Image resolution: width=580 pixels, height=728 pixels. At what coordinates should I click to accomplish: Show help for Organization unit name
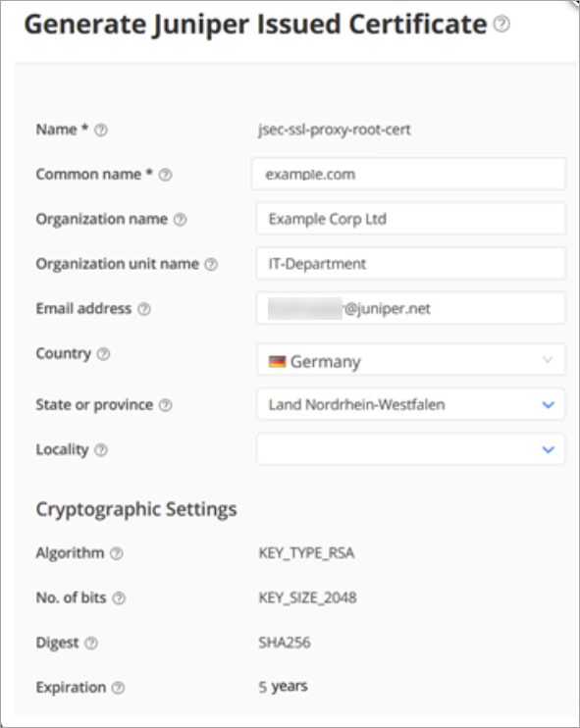211,265
